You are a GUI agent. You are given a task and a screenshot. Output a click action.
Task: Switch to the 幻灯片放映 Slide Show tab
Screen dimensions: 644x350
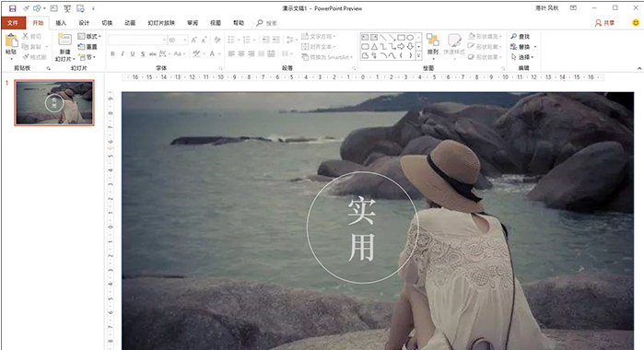pyautogui.click(x=161, y=23)
